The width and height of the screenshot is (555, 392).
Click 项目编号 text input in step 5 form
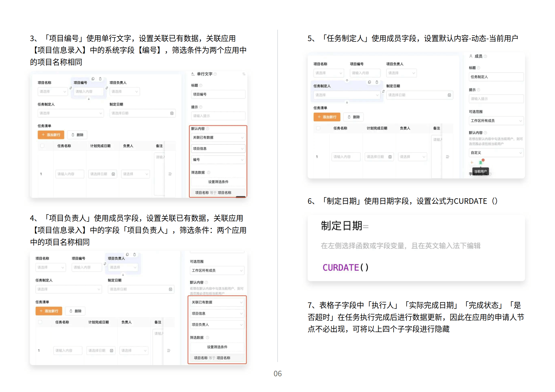coord(365,73)
